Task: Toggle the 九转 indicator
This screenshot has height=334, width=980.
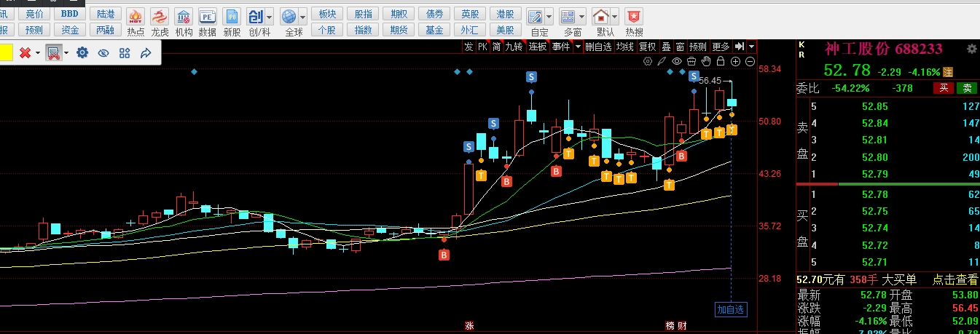Action: 514,47
